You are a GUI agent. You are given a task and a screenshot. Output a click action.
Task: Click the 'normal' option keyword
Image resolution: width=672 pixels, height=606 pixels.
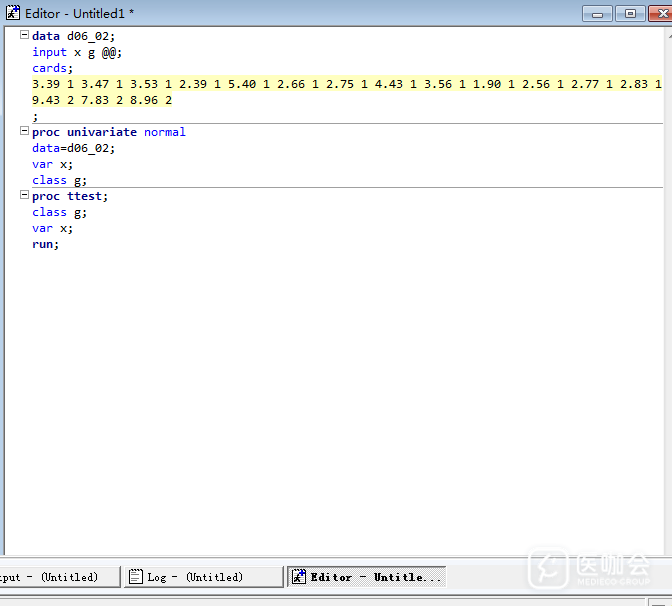(164, 132)
